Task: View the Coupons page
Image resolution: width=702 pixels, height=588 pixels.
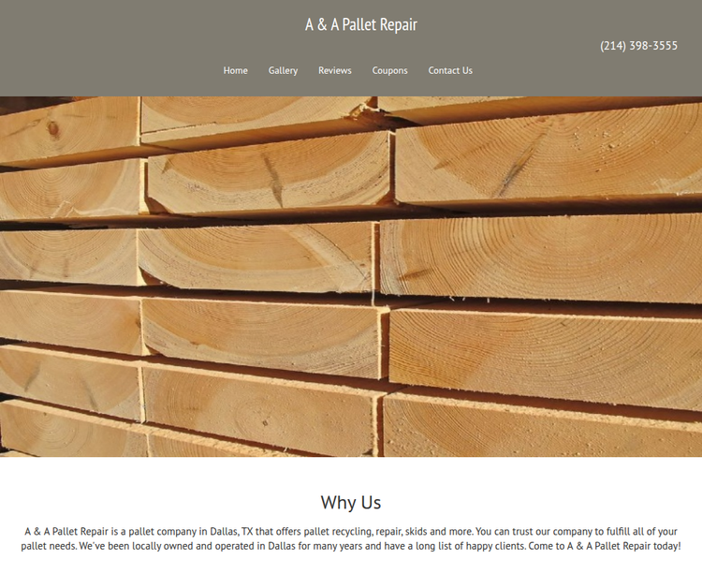Action: [x=389, y=70]
